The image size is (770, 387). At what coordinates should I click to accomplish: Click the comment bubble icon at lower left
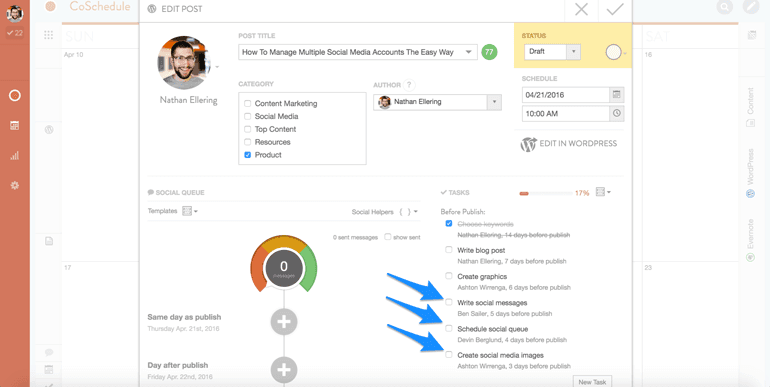coord(49,352)
